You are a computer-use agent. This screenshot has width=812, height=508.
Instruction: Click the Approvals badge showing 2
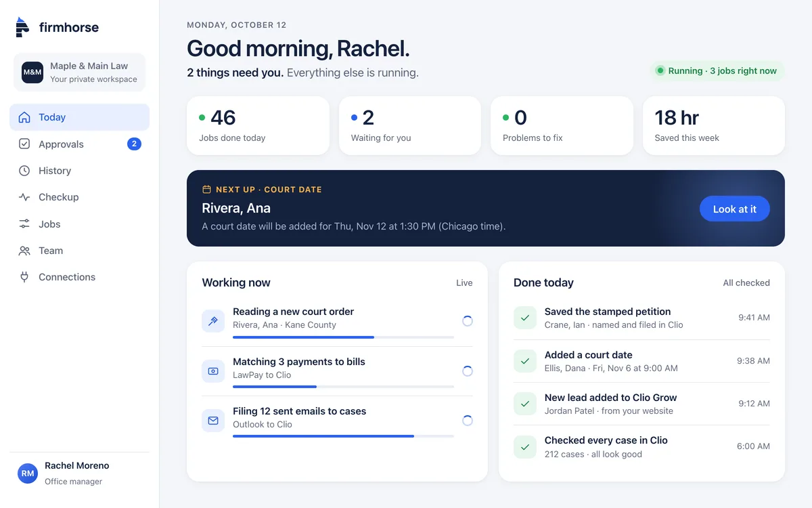point(134,144)
